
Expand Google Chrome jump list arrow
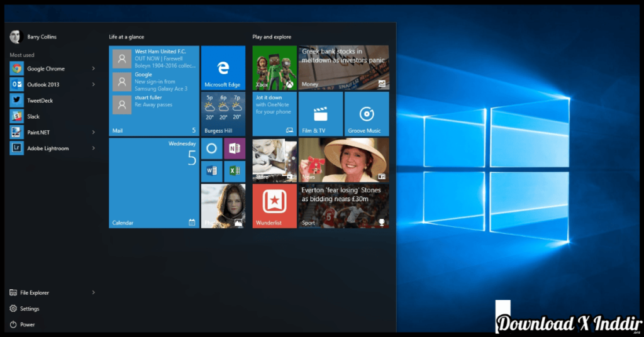[x=93, y=69]
